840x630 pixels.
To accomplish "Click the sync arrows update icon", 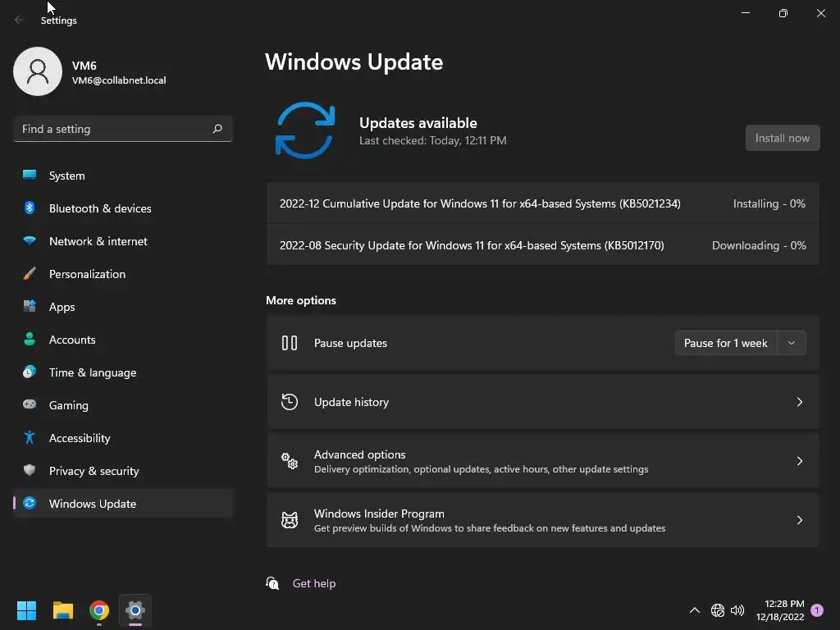I will (x=305, y=130).
